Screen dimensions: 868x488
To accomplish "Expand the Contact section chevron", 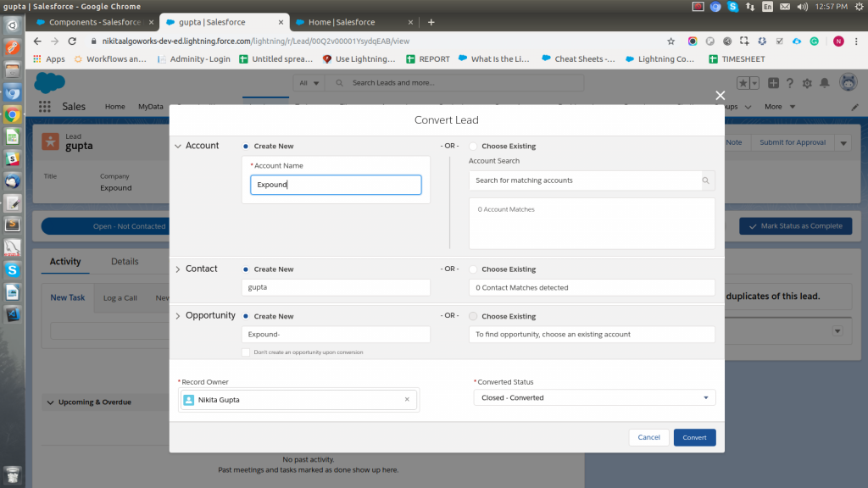I will click(x=178, y=269).
